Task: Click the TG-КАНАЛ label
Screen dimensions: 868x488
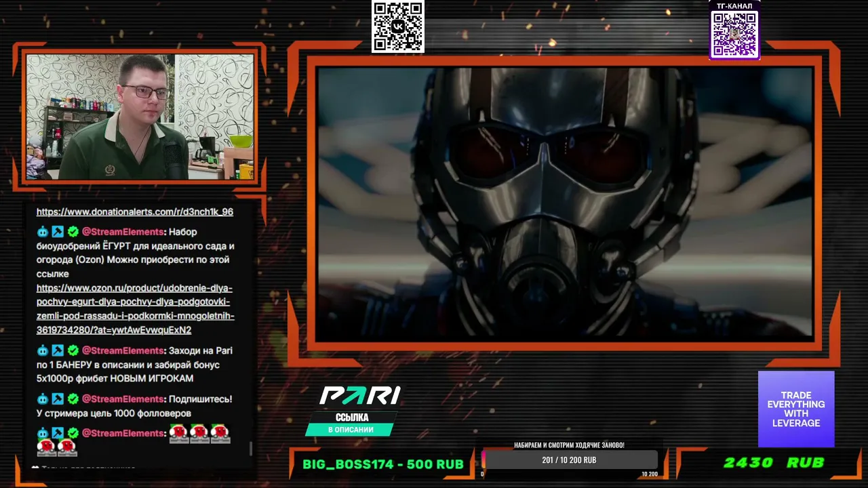Action: point(734,6)
